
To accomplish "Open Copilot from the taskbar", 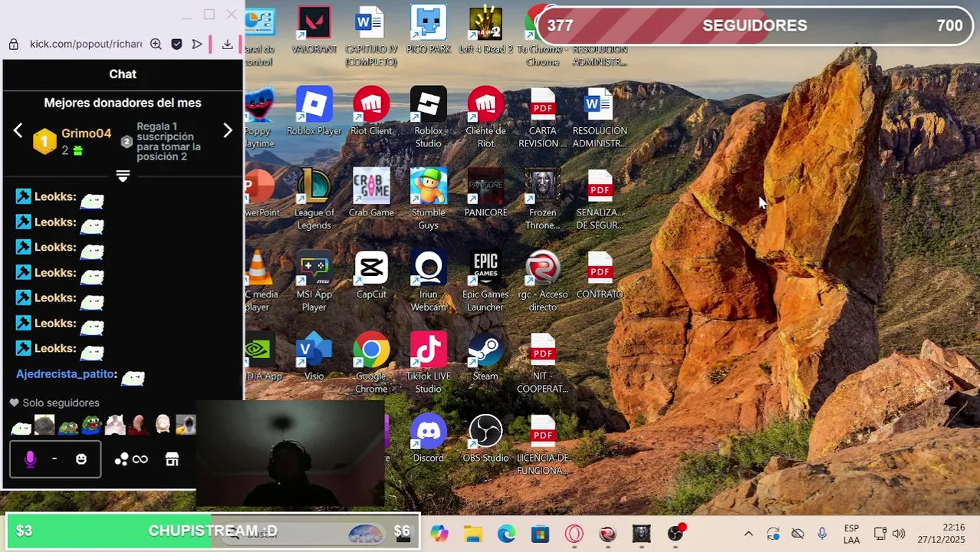I will (439, 534).
